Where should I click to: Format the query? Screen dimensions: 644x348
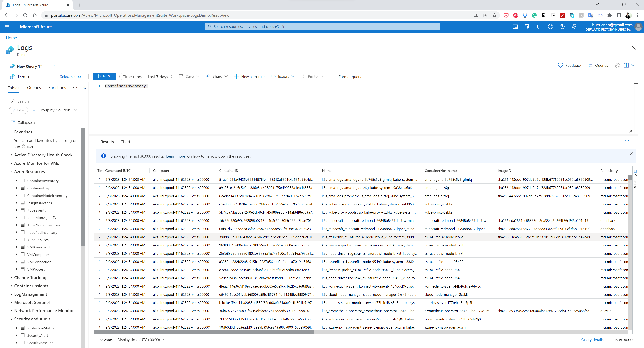(x=346, y=77)
